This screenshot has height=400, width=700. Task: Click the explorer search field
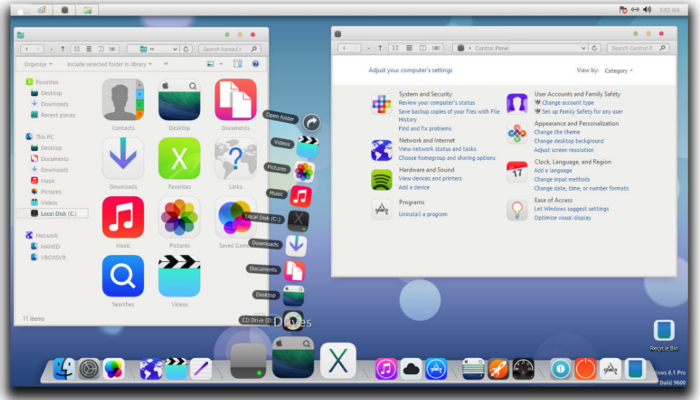[x=229, y=49]
